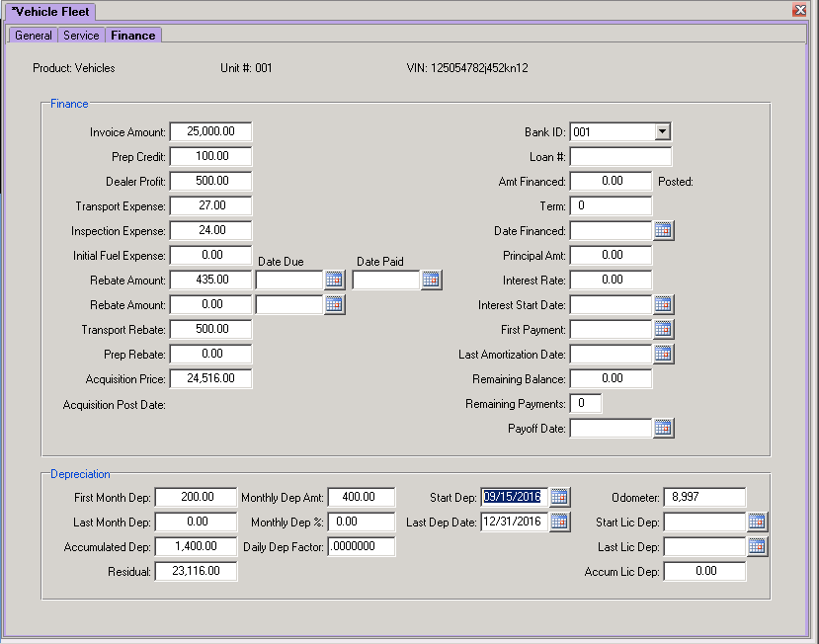The image size is (819, 644).
Task: Click the Acquisition Price field
Action: 211,378
